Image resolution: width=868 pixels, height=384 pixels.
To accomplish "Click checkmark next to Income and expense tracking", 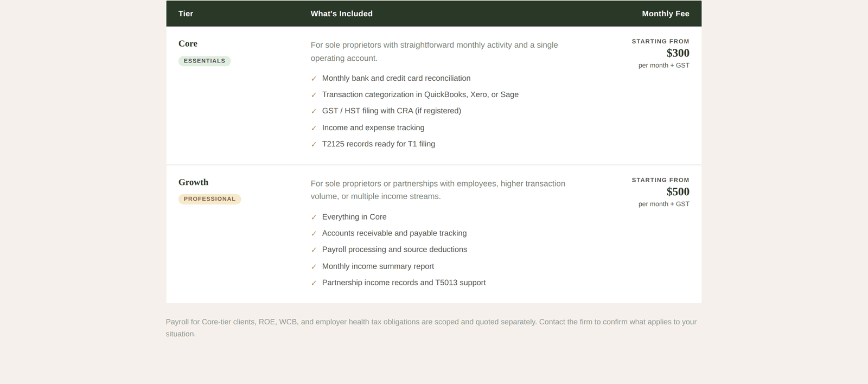I will [314, 128].
